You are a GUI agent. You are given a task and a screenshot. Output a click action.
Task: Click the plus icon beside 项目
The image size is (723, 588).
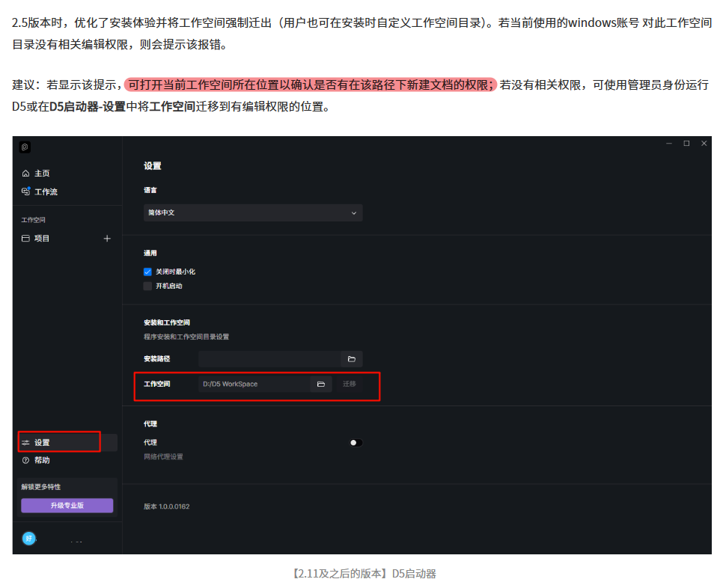coord(107,239)
